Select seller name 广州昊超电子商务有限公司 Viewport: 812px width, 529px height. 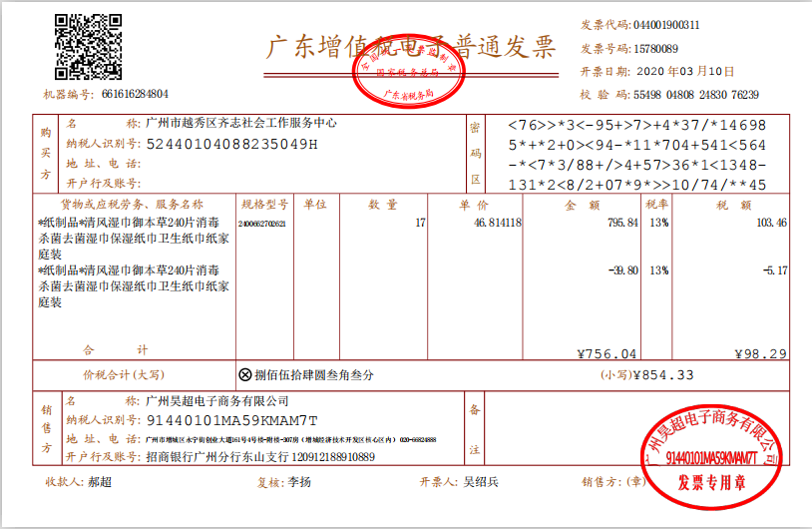click(217, 401)
